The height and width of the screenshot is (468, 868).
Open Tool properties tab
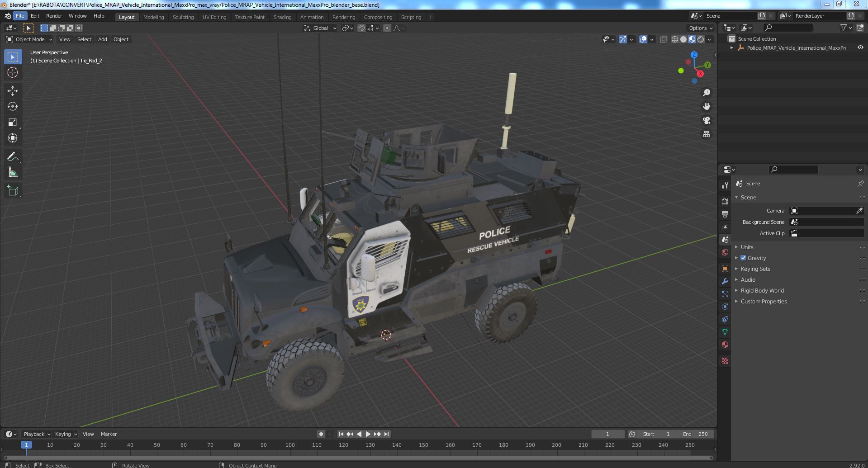point(725,185)
